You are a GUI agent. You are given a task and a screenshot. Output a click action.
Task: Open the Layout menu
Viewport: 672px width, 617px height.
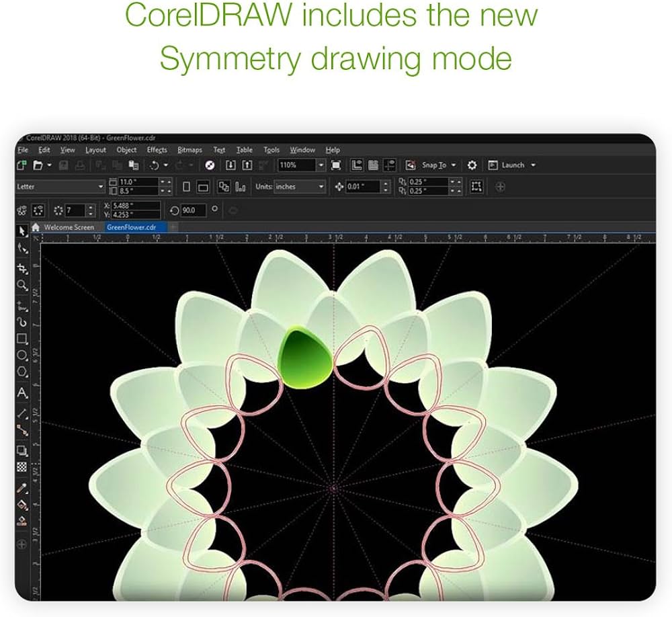(x=95, y=150)
